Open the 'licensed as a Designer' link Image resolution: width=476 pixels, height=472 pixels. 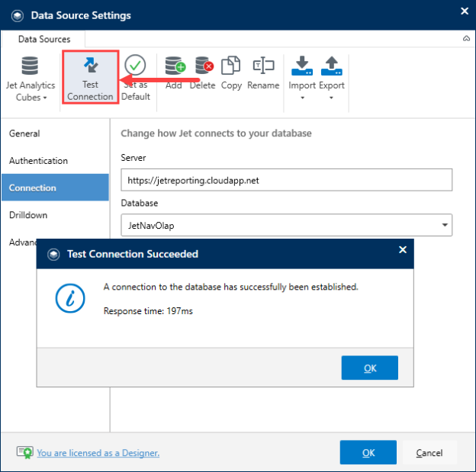pos(98,453)
